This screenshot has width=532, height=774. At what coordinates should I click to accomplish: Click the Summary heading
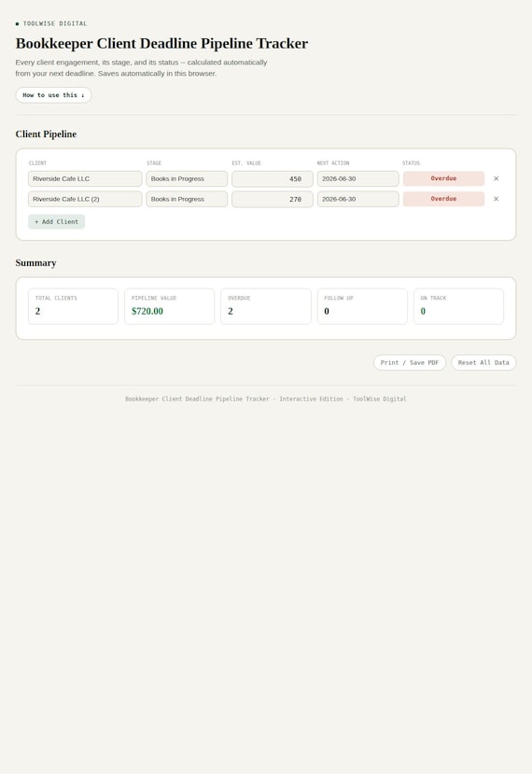[35, 262]
